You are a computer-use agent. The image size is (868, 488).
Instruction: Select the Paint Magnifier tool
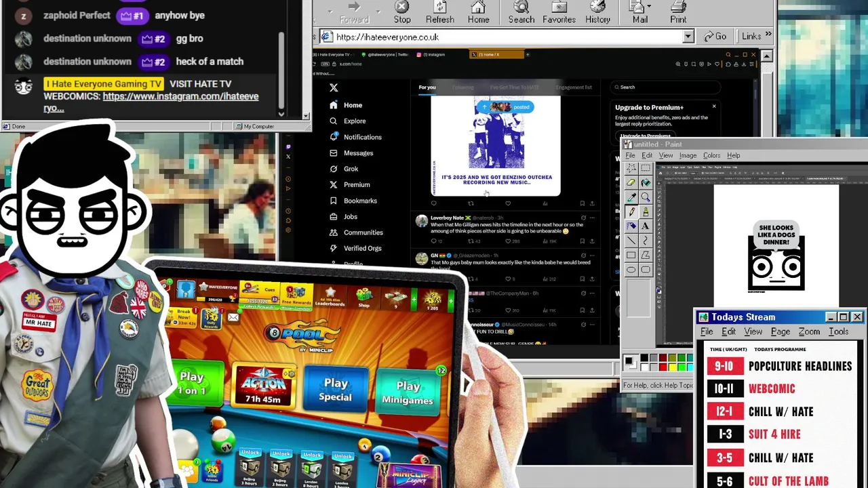646,197
